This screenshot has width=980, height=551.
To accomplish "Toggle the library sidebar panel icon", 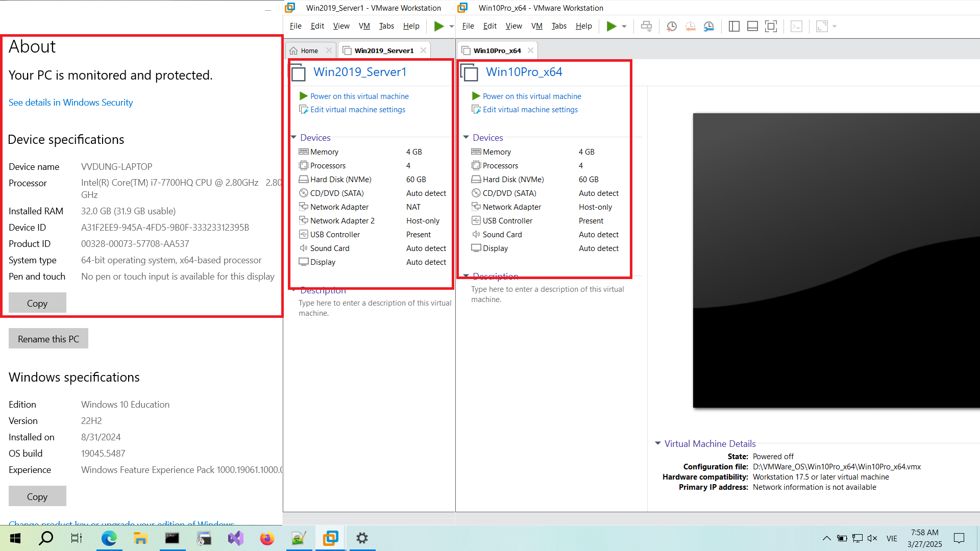I will [x=734, y=26].
